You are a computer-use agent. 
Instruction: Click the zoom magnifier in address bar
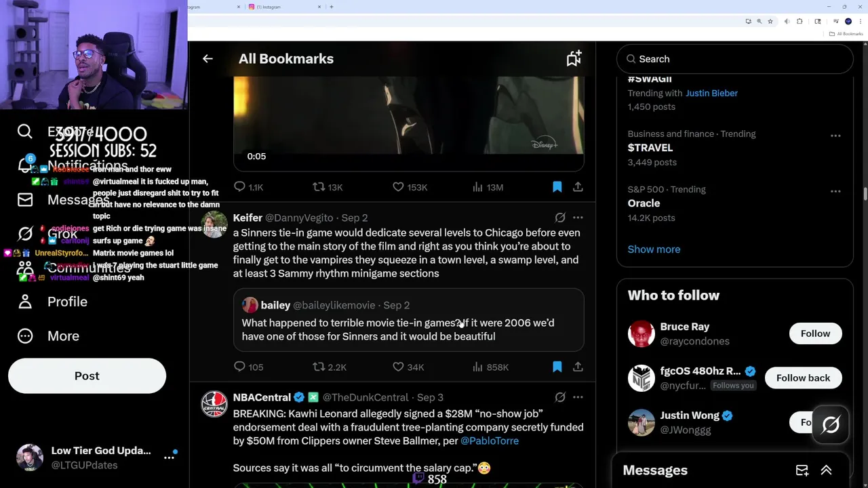point(759,22)
